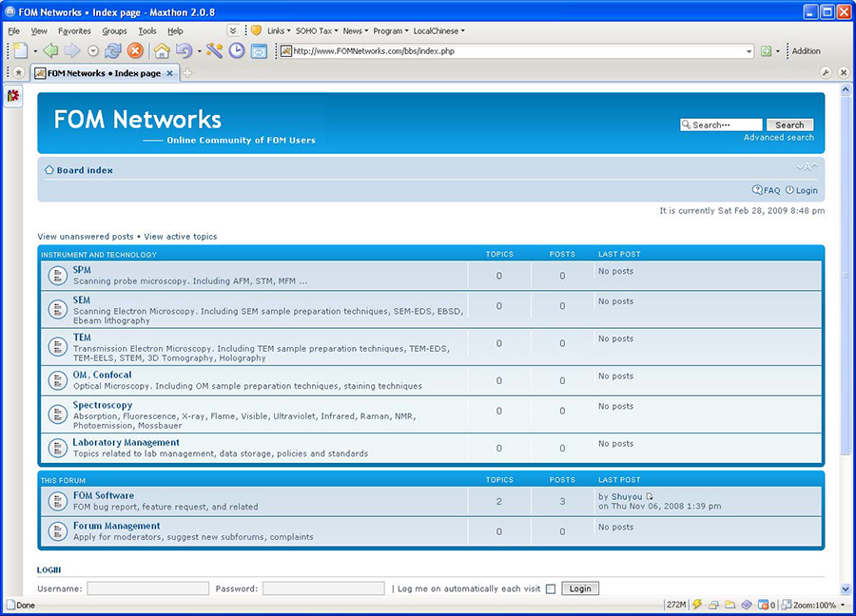
Task: Expand the dropdown arrow beside the Go button
Action: pos(777,51)
